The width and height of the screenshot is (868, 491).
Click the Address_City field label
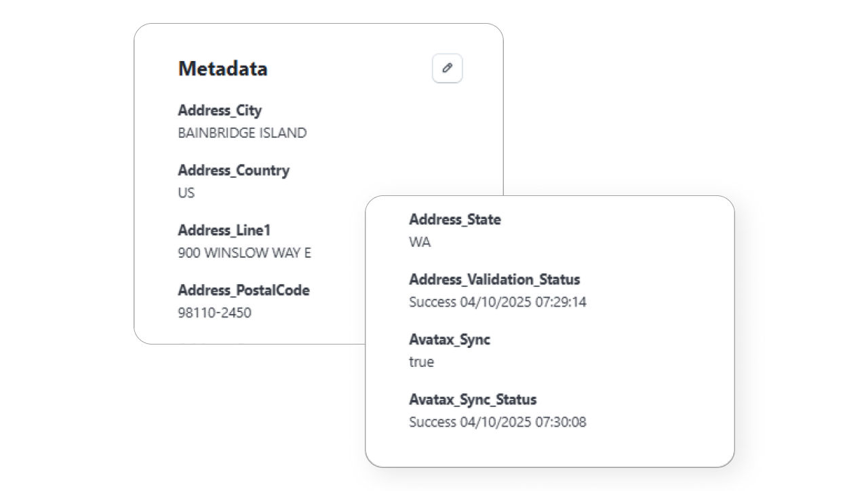pyautogui.click(x=220, y=111)
